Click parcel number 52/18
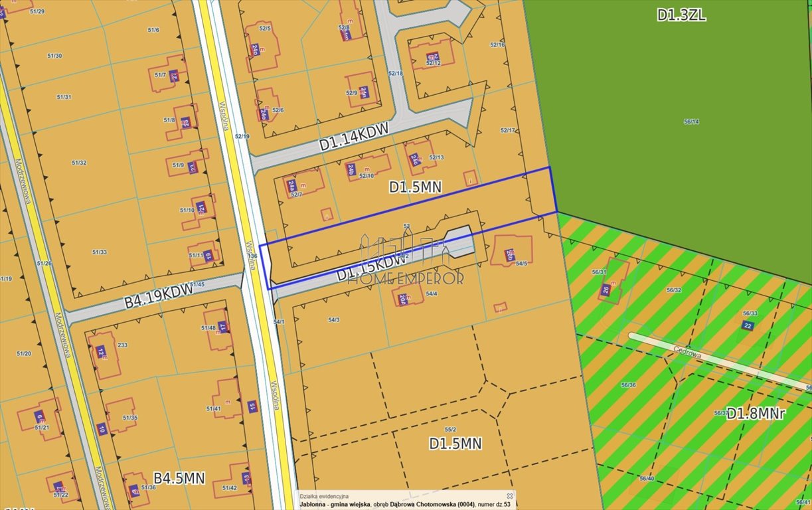Image resolution: width=812 pixels, height=510 pixels. 396,73
